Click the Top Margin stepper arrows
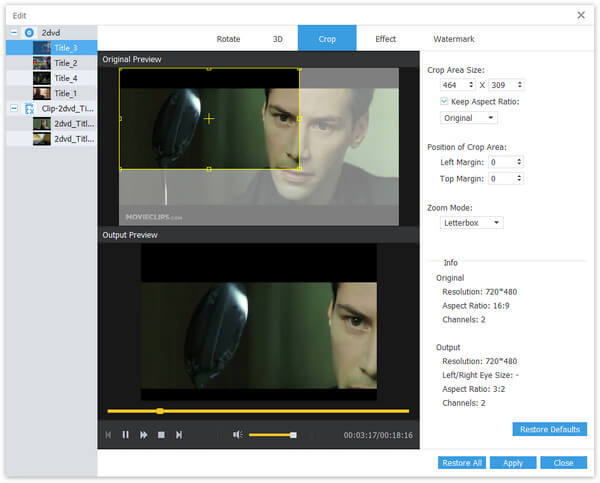 point(519,178)
